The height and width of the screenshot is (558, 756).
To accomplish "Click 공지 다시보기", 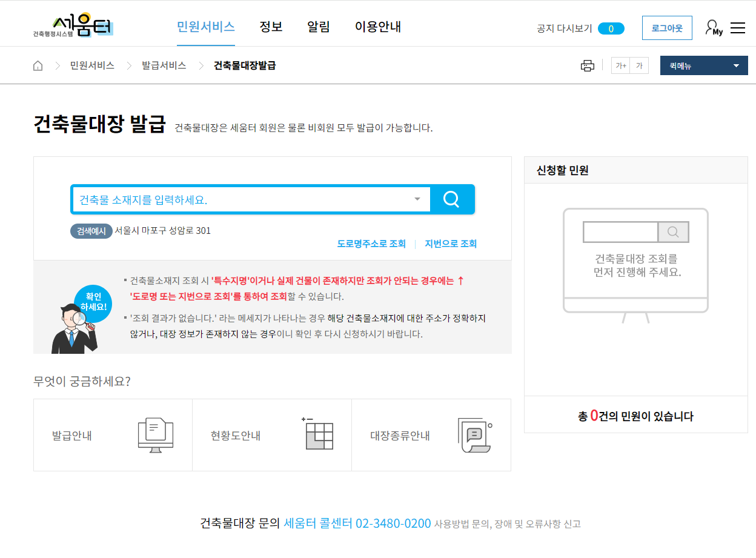I will [x=565, y=28].
